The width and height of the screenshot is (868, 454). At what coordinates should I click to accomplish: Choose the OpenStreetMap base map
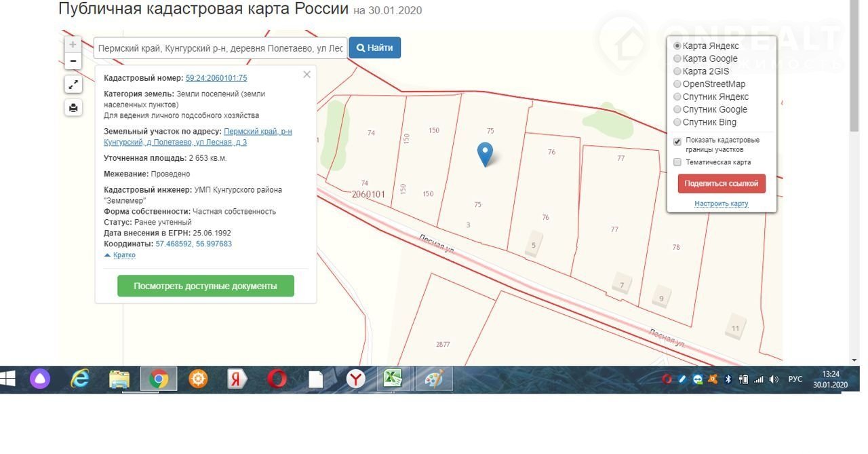(x=677, y=84)
